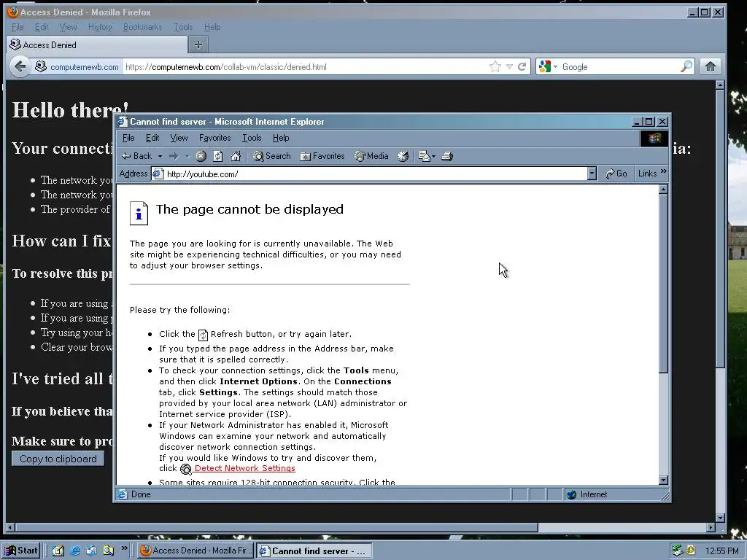Click the Windows flag throbber logo in IE

click(x=654, y=138)
